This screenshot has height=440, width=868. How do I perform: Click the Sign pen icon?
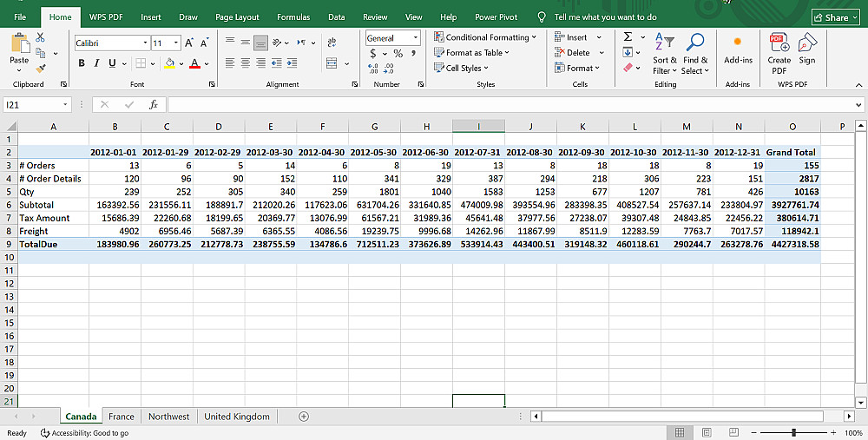807,43
